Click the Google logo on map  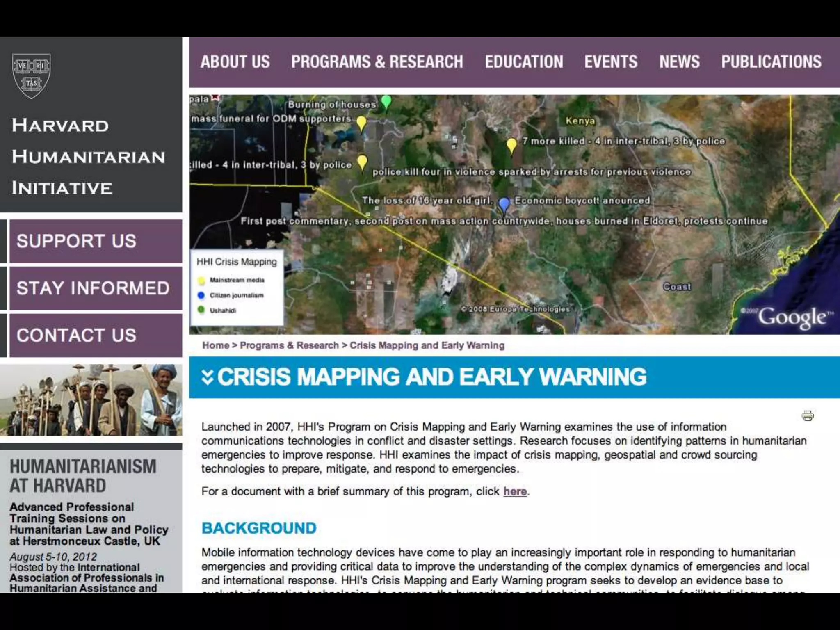[792, 317]
